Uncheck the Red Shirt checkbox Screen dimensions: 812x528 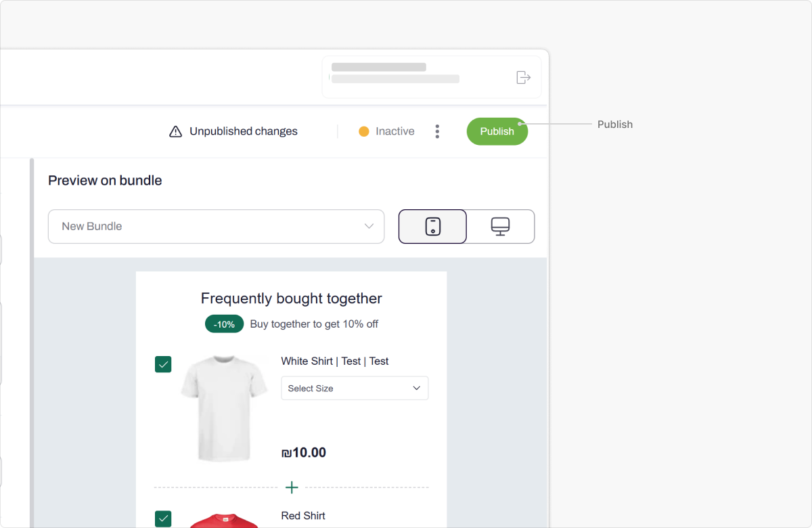click(x=163, y=519)
